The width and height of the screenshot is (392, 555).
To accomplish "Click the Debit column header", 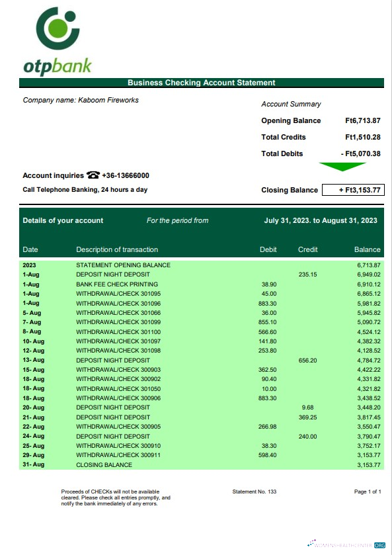I will (268, 249).
